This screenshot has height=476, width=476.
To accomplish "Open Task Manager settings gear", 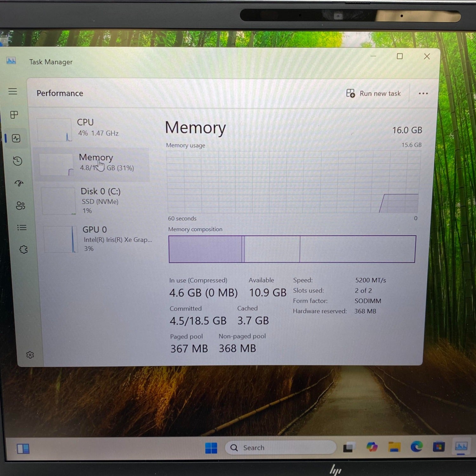I will [x=30, y=355].
